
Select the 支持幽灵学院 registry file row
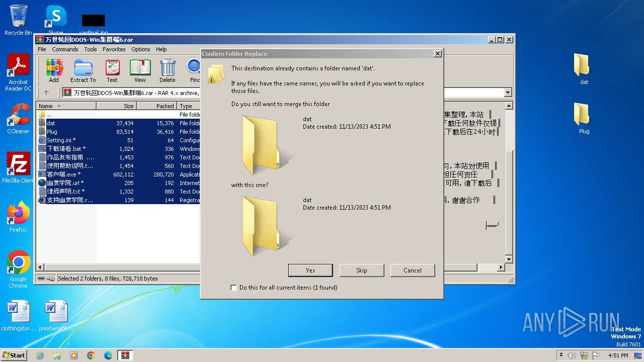119,200
